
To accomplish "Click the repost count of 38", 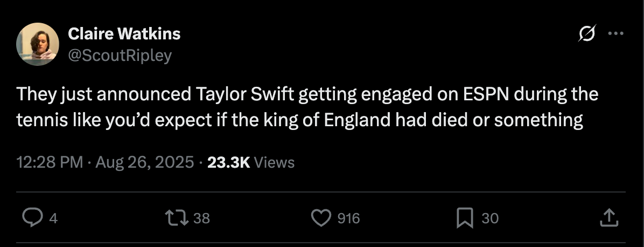I will (201, 218).
